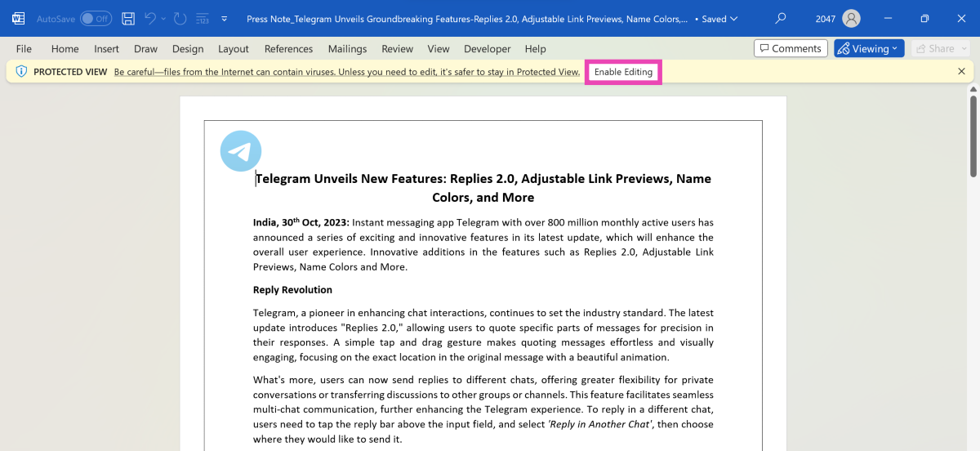The width and height of the screenshot is (980, 451).
Task: Open the Design tab
Action: [188, 49]
